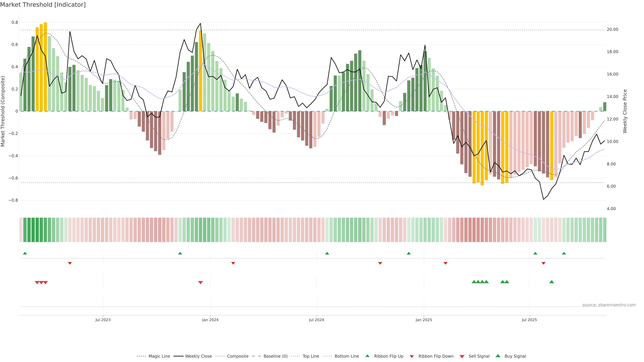Click the Sell Signal legend marker icon
Viewport: 644px width, 362px height.
[462, 356]
